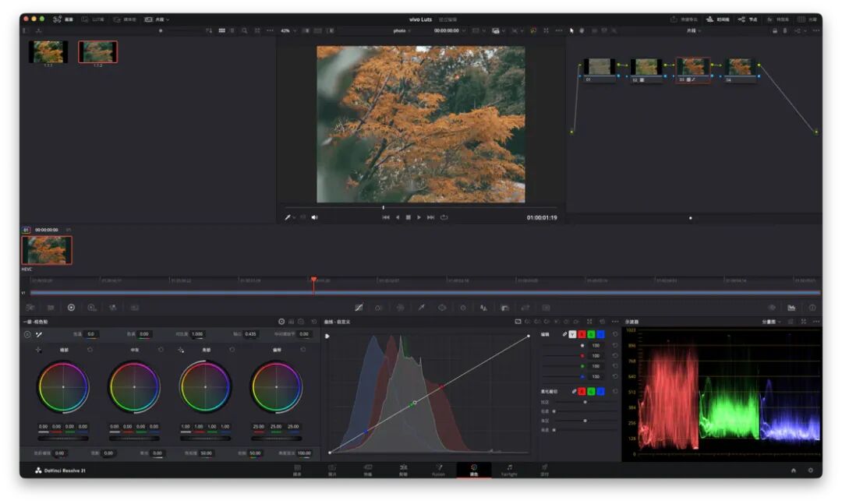Image resolution: width=842 pixels, height=504 pixels.
Task: Pick white point in Gain wheel
Action: [181, 350]
